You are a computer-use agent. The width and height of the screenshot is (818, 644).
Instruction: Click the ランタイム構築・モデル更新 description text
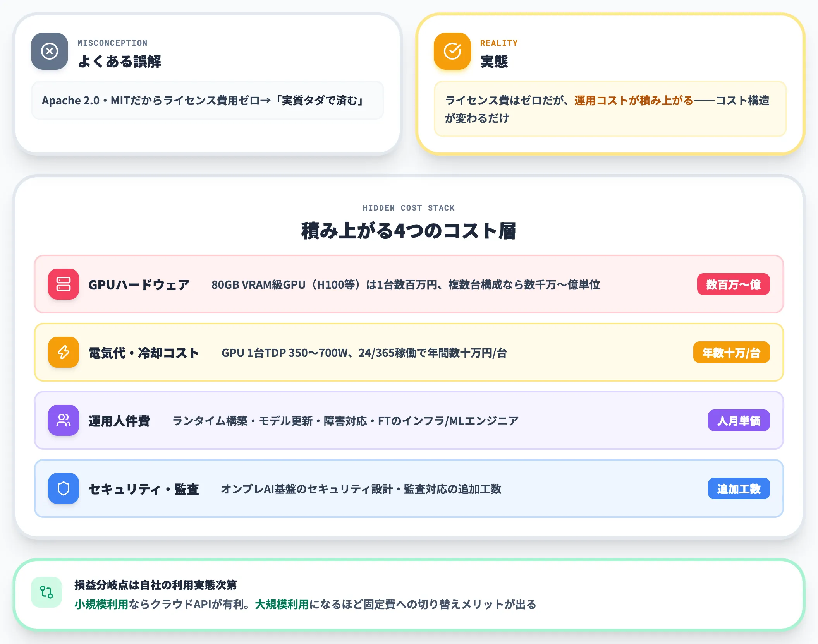(x=345, y=421)
